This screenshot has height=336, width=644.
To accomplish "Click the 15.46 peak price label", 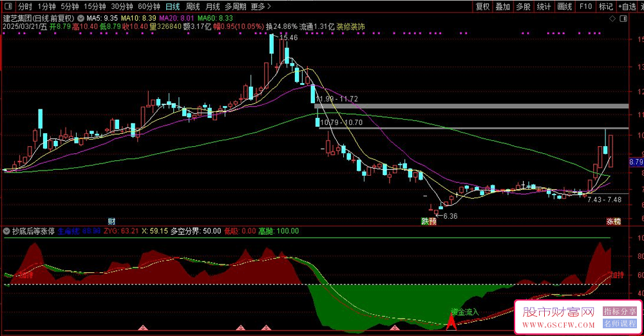I will 289,37.
